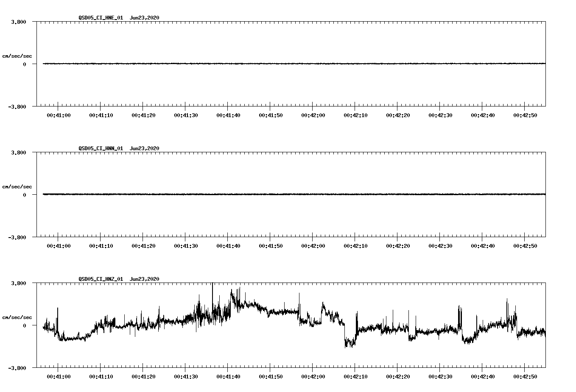Select Jun23,2020 date on HNN plot
This screenshot has width=576, height=392.
(x=145, y=148)
